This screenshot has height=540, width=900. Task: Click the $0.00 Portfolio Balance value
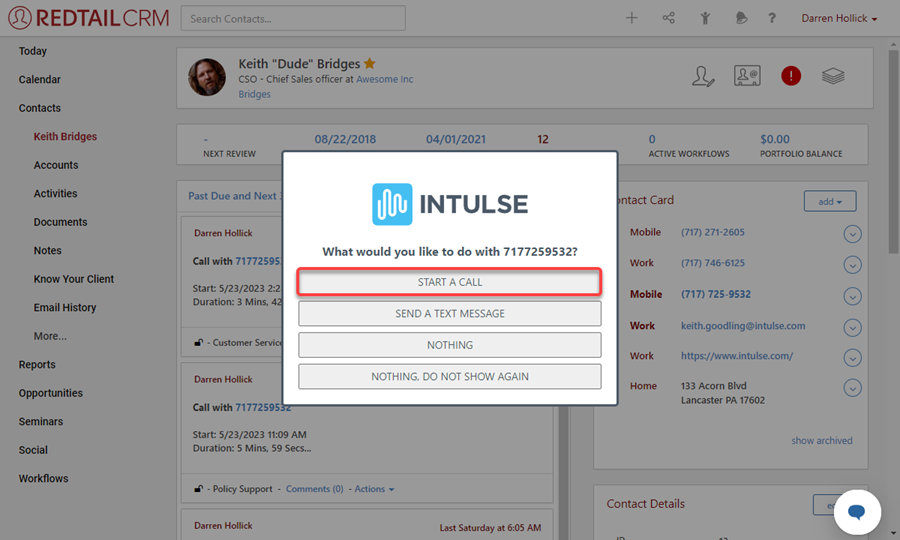click(x=775, y=139)
